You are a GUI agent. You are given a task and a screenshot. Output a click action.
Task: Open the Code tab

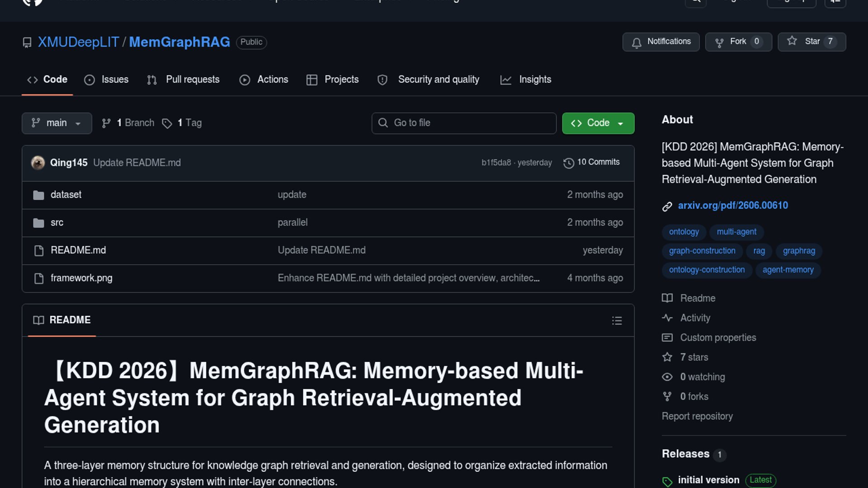pos(47,80)
